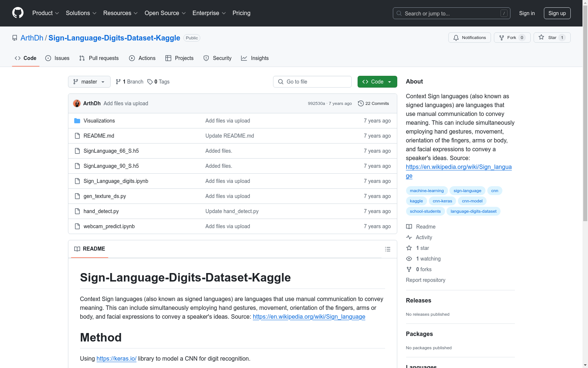Click the file icon for webcam_predict.ipynb
This screenshot has width=588, height=368.
pos(77,226)
